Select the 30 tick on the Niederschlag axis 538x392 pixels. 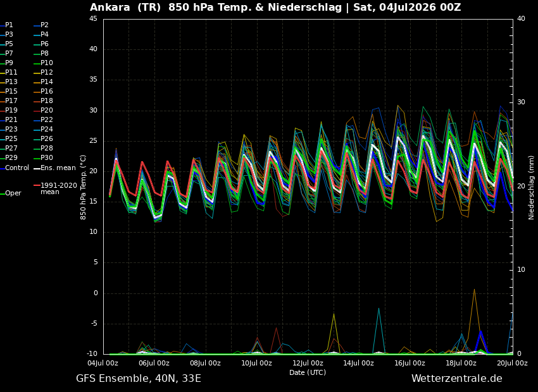click(521, 102)
